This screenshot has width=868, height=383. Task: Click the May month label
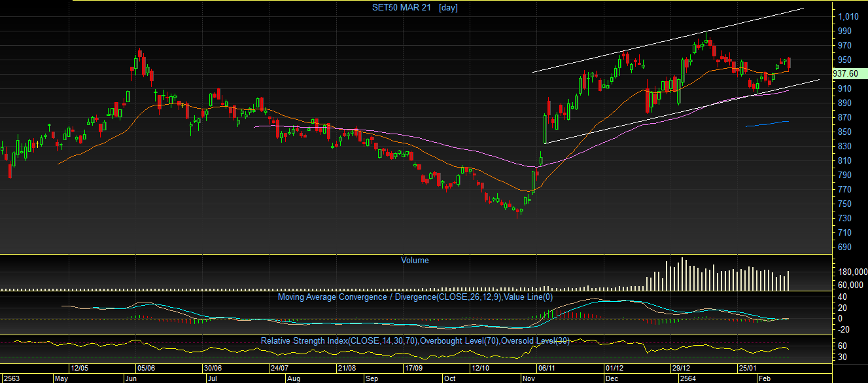pos(62,378)
